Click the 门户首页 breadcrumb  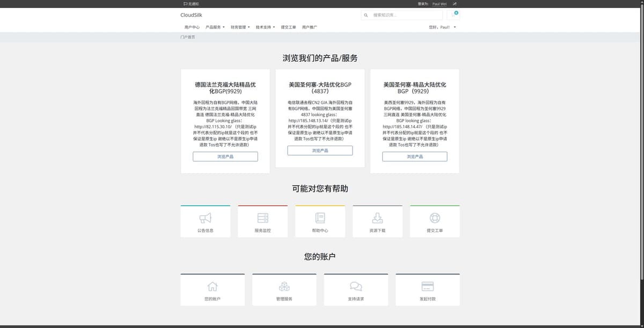pos(188,37)
